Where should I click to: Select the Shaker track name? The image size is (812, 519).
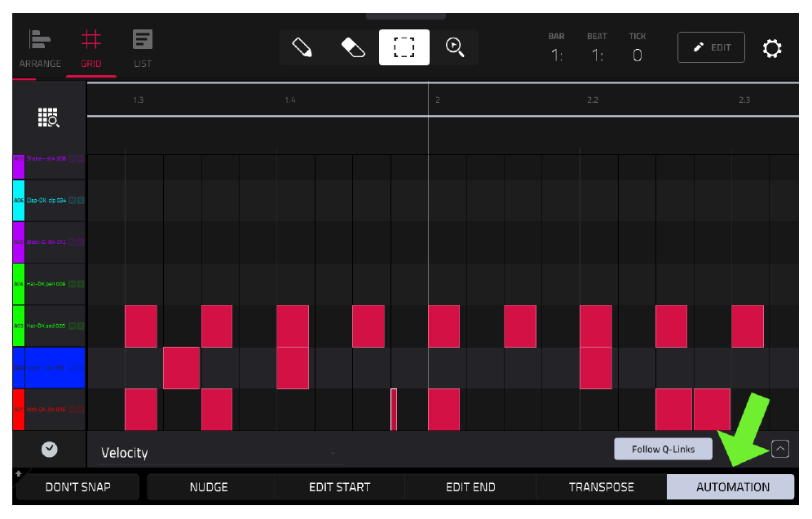tap(46, 158)
